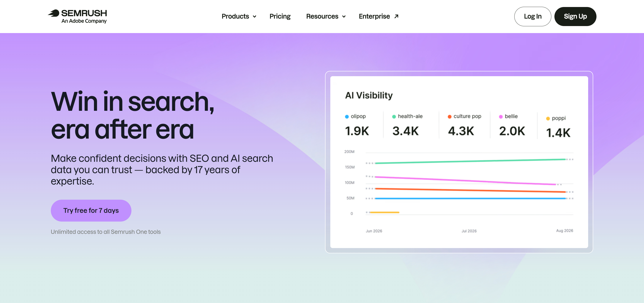Click the pink trend line in the chart

point(465,181)
